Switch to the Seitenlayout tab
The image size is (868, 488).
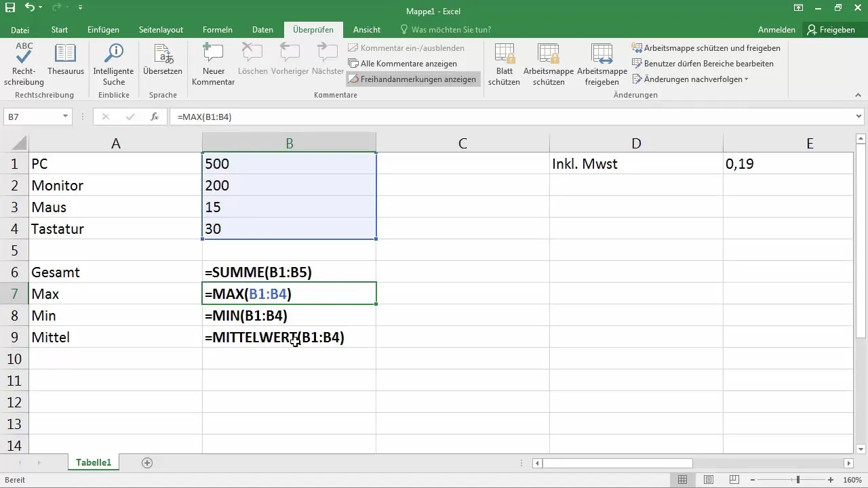pyautogui.click(x=161, y=30)
